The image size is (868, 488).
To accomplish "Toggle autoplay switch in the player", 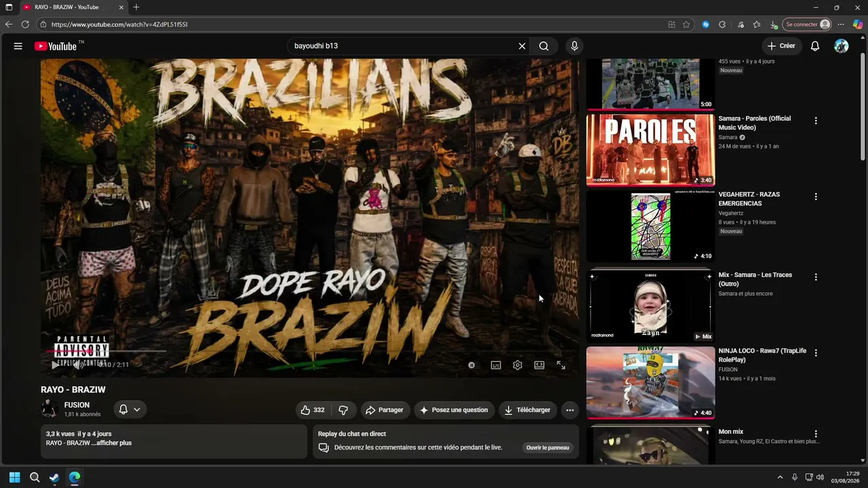I will click(x=472, y=365).
